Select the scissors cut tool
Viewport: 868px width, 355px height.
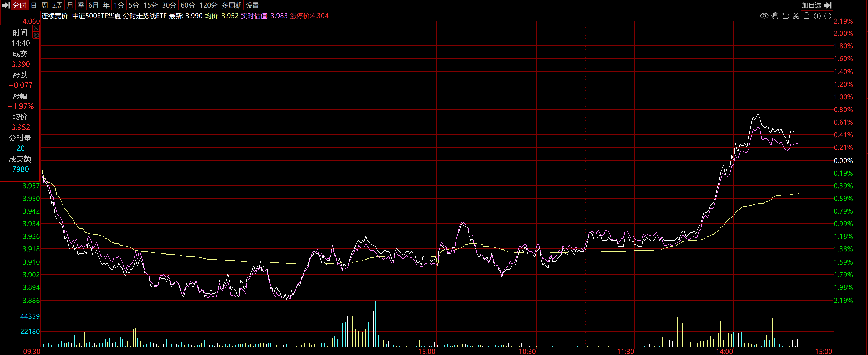coord(796,16)
